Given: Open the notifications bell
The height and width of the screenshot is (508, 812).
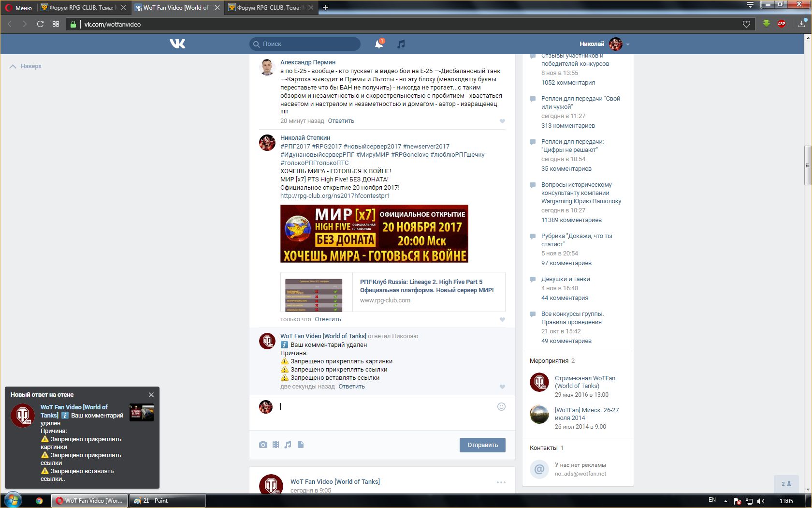Looking at the screenshot, I should point(379,44).
